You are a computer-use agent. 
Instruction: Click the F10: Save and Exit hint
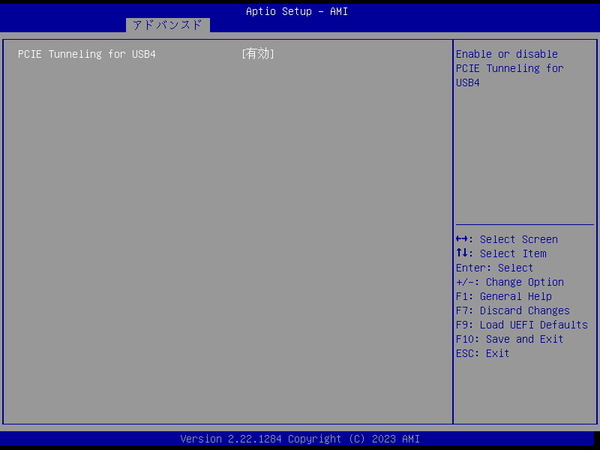(509, 339)
